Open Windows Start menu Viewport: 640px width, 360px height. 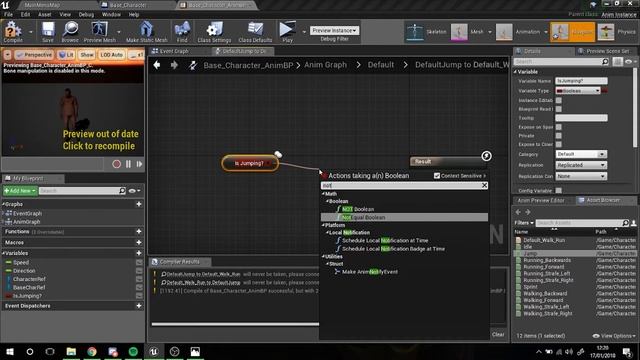[10, 351]
